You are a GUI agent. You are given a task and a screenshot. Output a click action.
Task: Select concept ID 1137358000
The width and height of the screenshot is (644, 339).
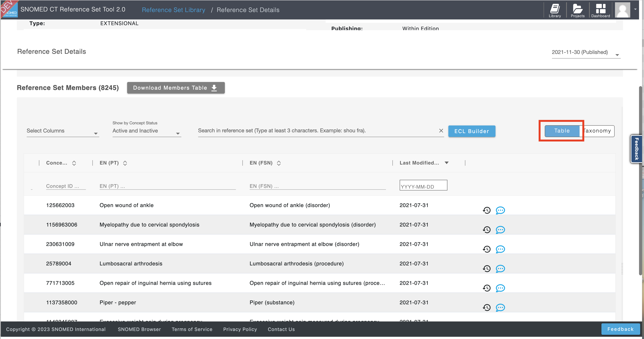click(61, 303)
